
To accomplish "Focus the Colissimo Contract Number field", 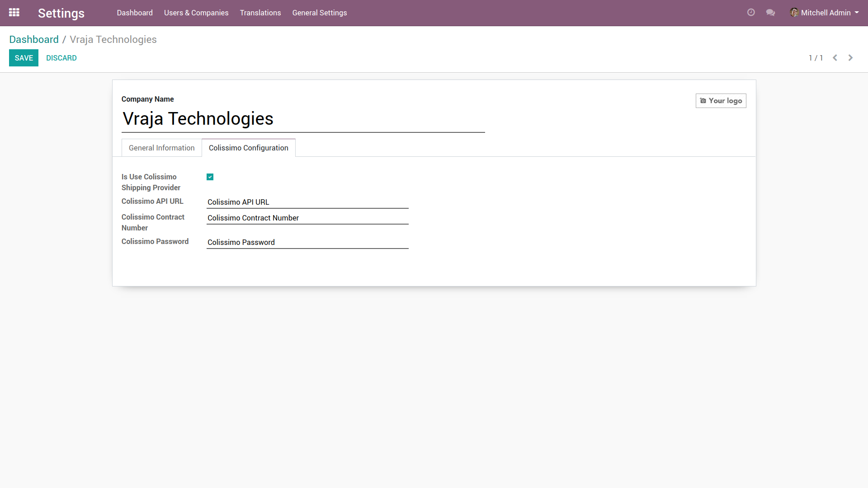I will tap(307, 218).
